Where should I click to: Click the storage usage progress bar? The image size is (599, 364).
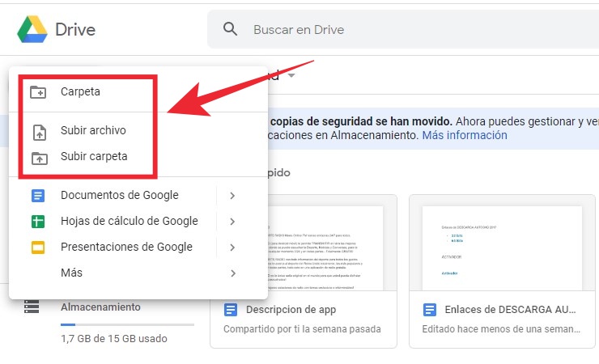127,324
